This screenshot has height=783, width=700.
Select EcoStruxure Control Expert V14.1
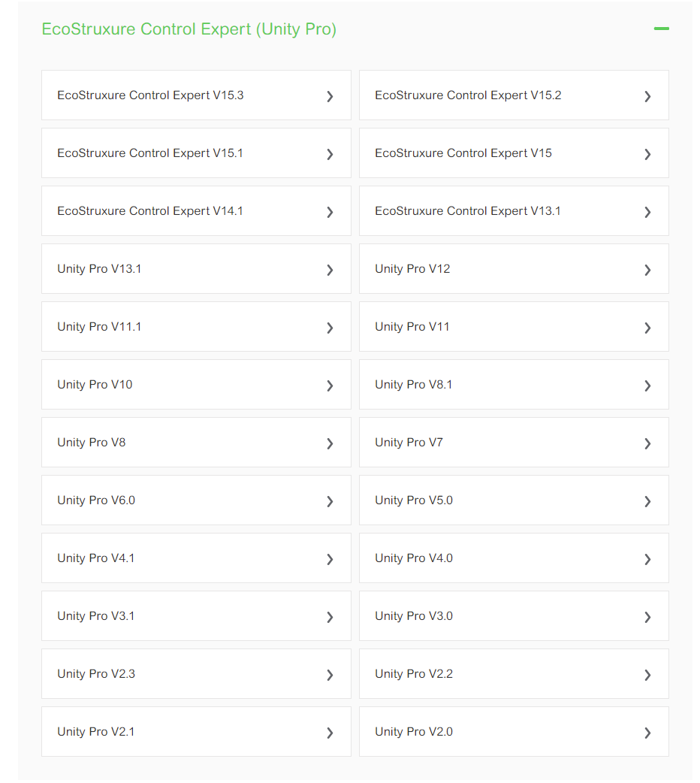pyautogui.click(x=150, y=211)
